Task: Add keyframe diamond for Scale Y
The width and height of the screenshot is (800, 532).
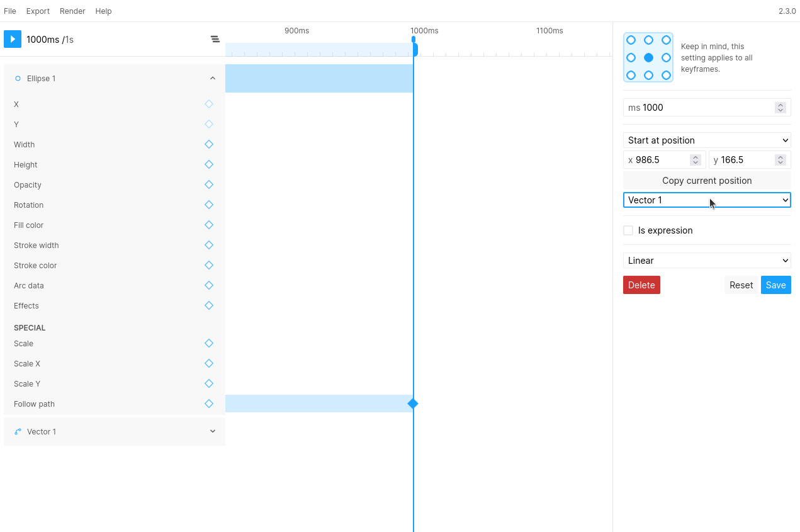Action: 209,383
